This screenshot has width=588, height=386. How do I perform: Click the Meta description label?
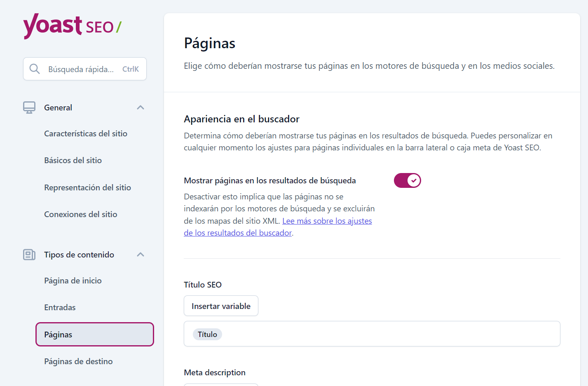click(x=215, y=372)
